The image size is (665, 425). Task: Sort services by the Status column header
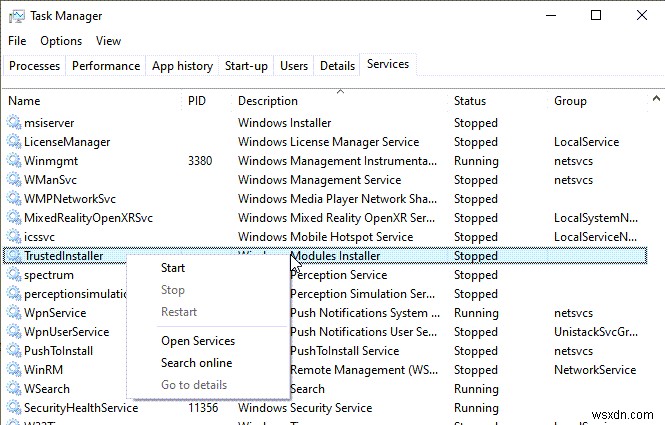[470, 101]
